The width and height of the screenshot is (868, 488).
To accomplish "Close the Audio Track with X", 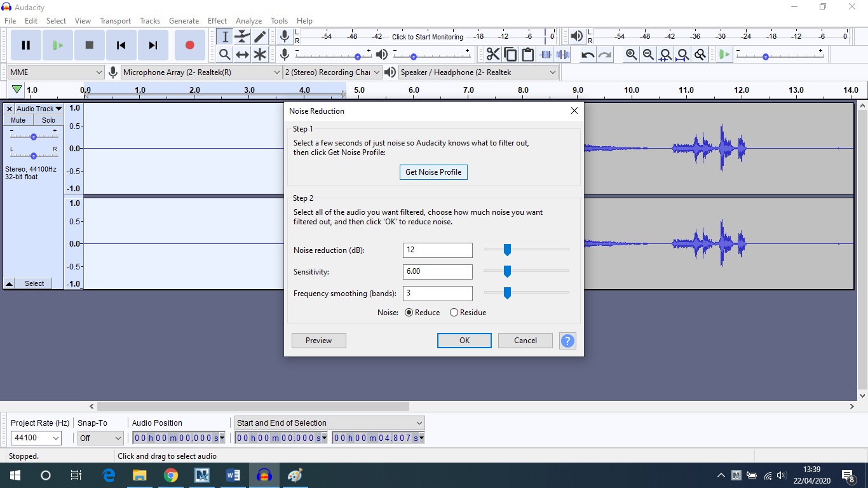I will click(10, 109).
